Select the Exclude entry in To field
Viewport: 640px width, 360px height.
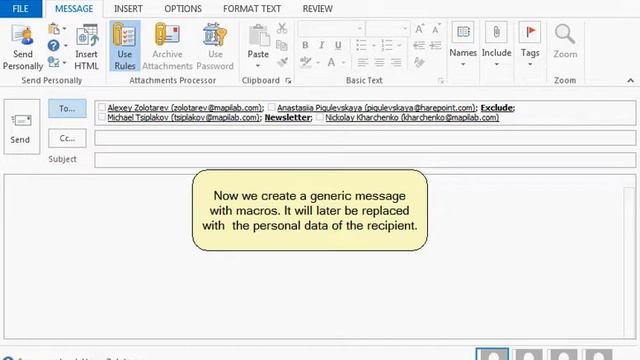pos(497,108)
